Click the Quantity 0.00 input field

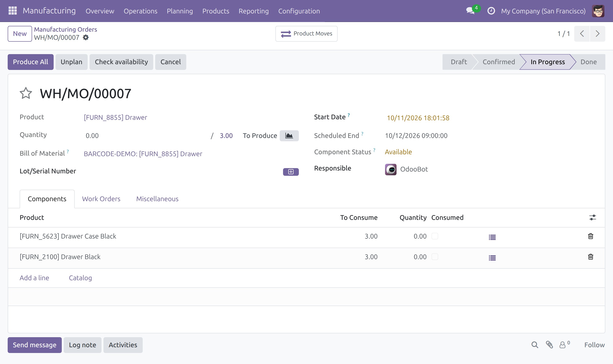(x=146, y=136)
